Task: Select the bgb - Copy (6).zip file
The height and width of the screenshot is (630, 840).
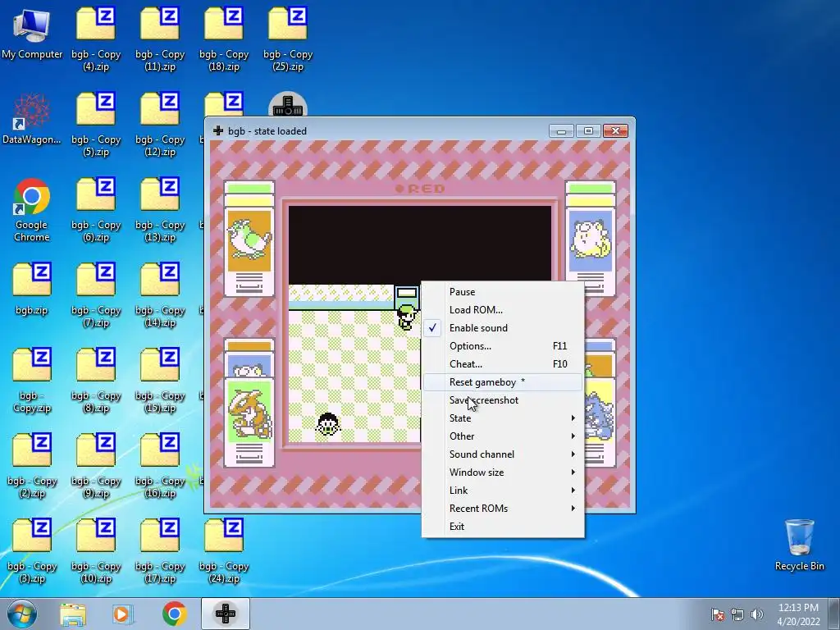Action: pyautogui.click(x=96, y=210)
